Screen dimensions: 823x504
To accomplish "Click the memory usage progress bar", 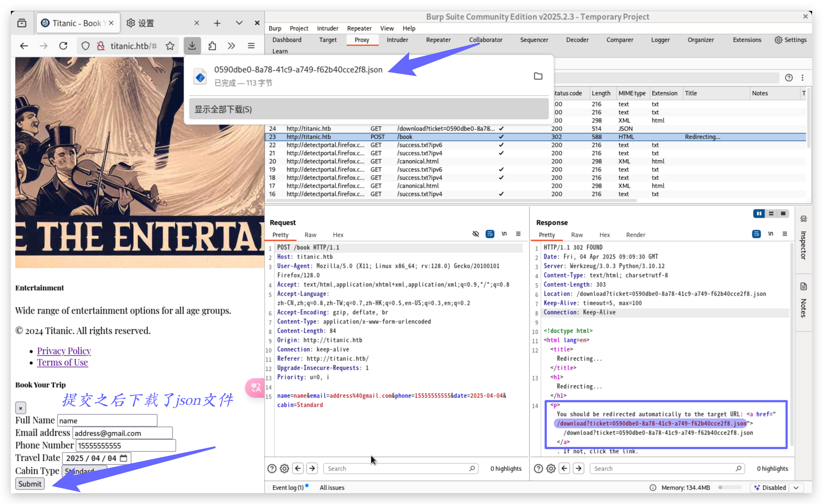I will 730,487.
